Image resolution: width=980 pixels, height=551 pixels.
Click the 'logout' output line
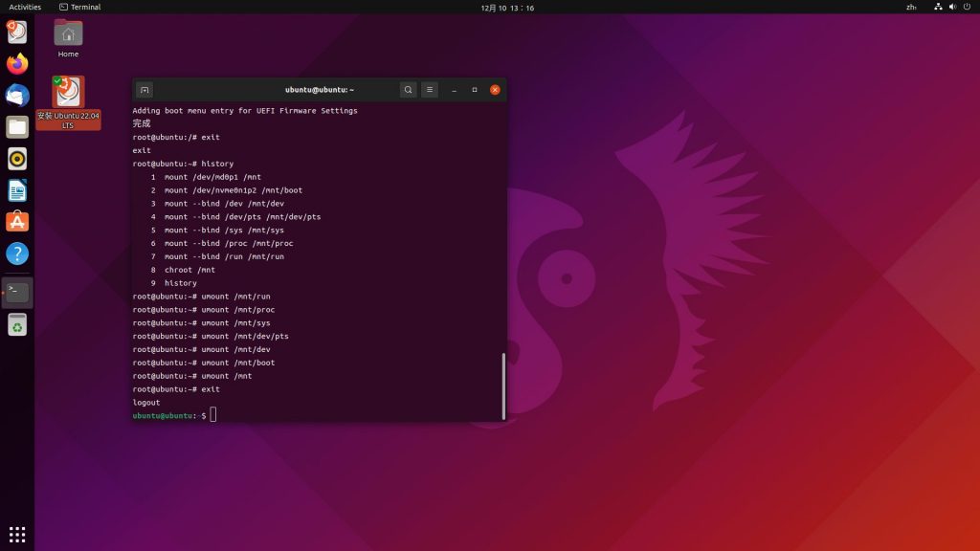[146, 403]
